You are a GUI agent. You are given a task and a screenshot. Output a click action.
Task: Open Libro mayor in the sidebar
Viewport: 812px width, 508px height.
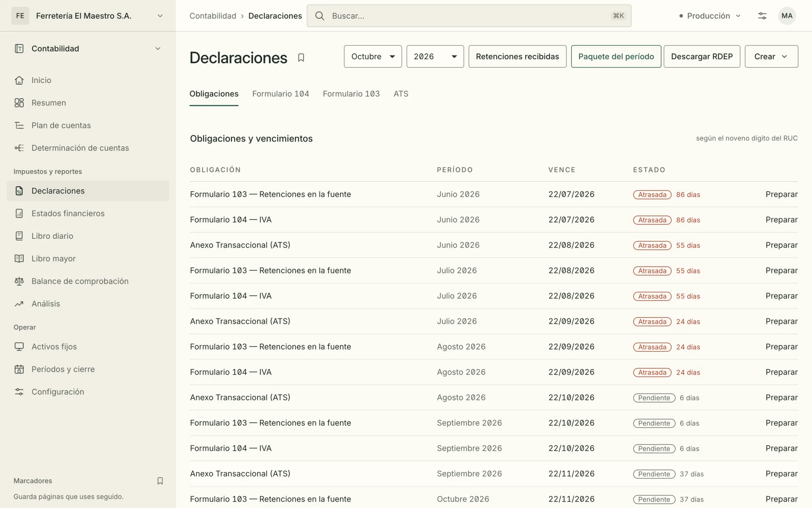[x=88, y=259]
